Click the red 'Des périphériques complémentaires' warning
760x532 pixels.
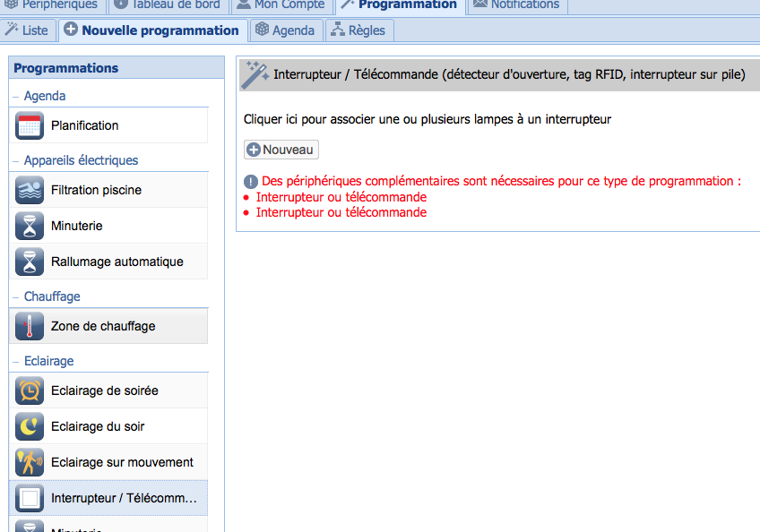tap(501, 181)
